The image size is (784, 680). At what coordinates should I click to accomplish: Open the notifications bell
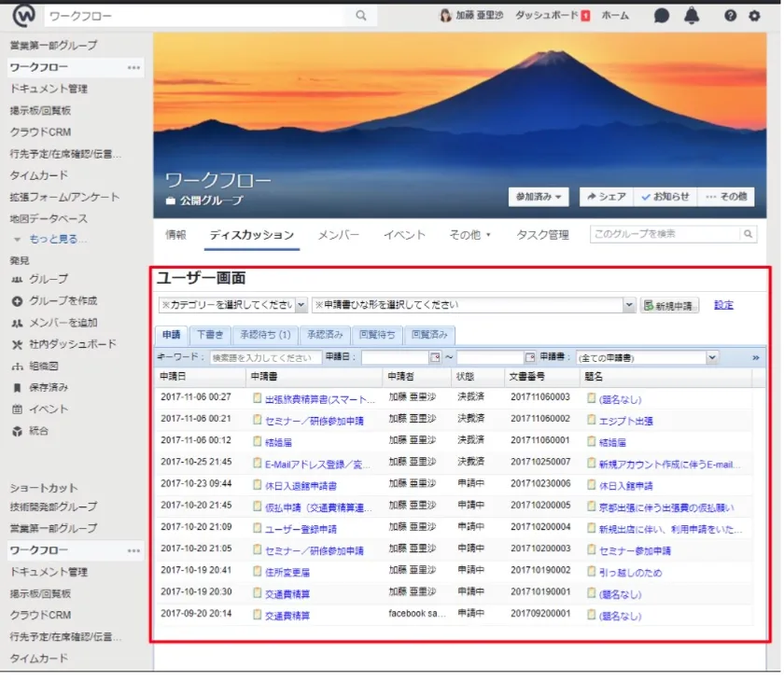tap(691, 16)
